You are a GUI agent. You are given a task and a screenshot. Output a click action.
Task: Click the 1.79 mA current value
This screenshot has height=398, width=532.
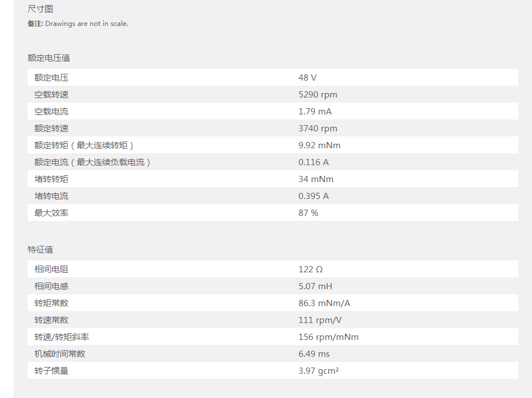click(x=315, y=112)
